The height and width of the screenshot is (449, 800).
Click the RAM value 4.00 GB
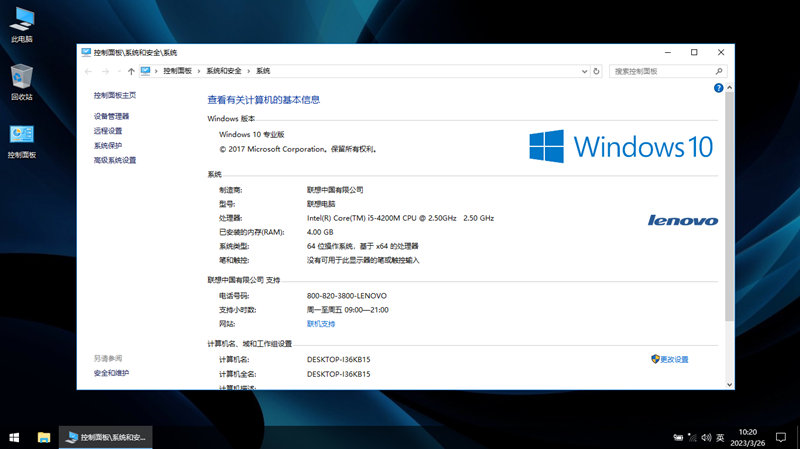tap(320, 232)
